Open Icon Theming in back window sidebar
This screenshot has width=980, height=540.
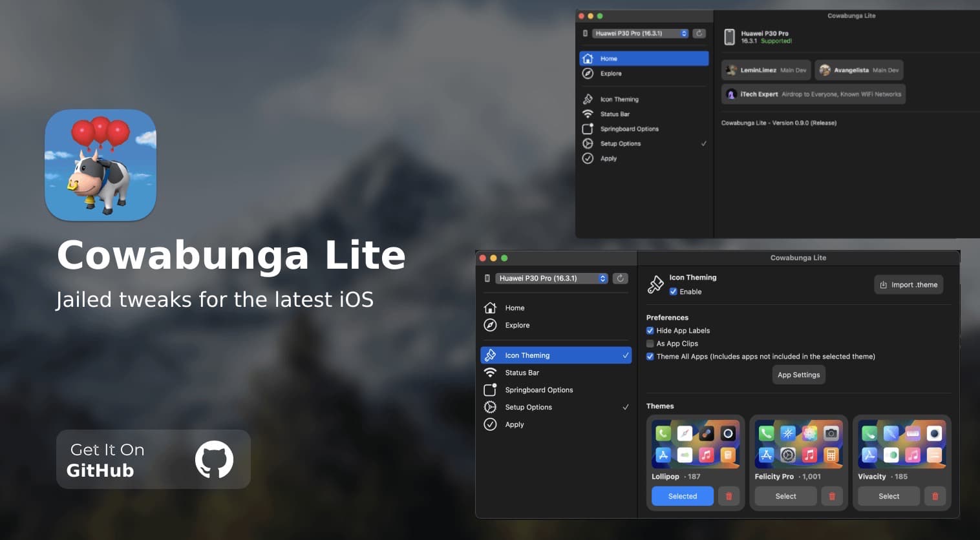pos(644,99)
